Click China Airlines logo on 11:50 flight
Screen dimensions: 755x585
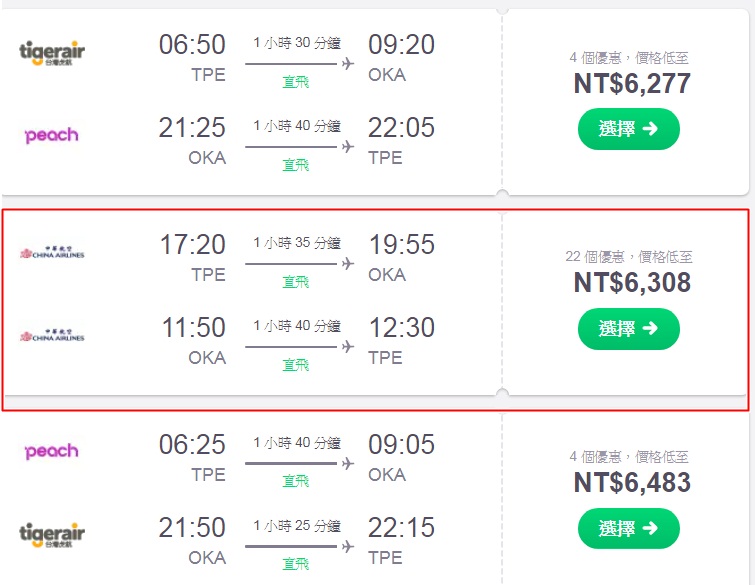(x=52, y=336)
